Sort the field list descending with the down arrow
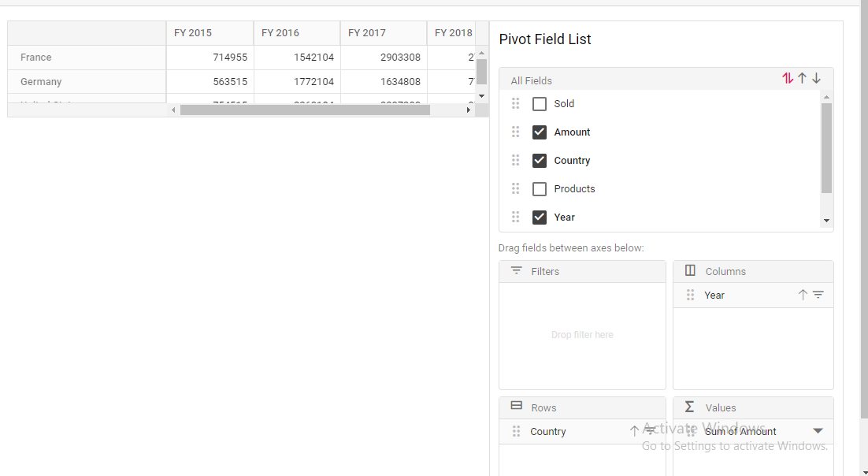 [x=817, y=78]
